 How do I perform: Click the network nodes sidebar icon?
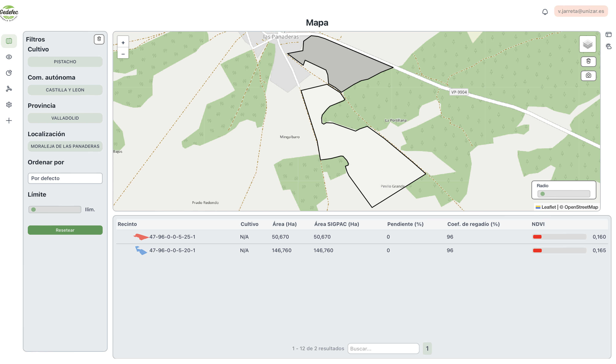9,89
